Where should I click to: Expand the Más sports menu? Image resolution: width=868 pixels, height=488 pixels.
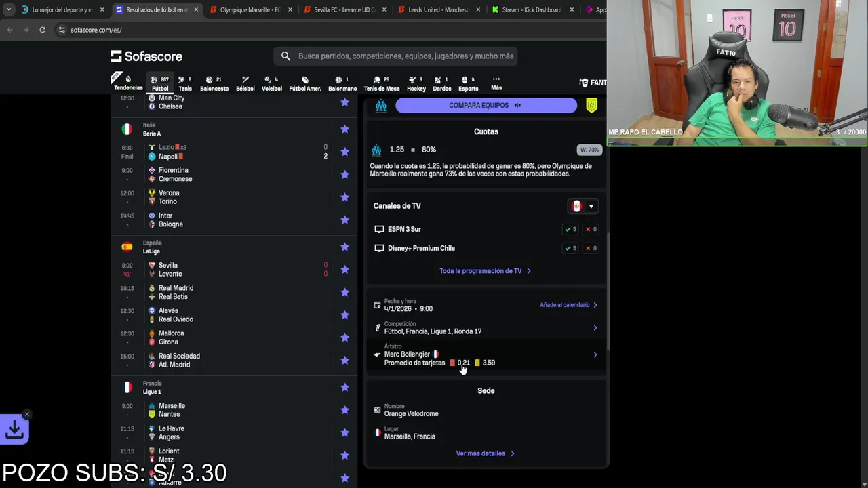coord(496,83)
